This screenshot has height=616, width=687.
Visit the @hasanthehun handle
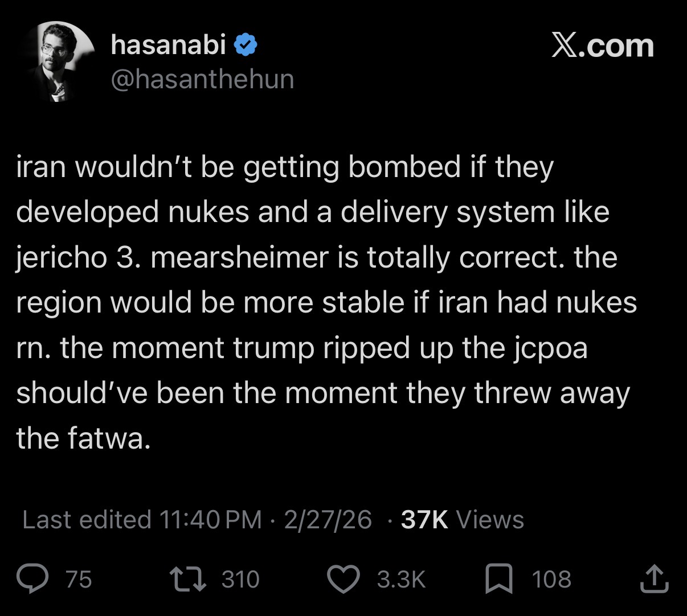coord(202,80)
